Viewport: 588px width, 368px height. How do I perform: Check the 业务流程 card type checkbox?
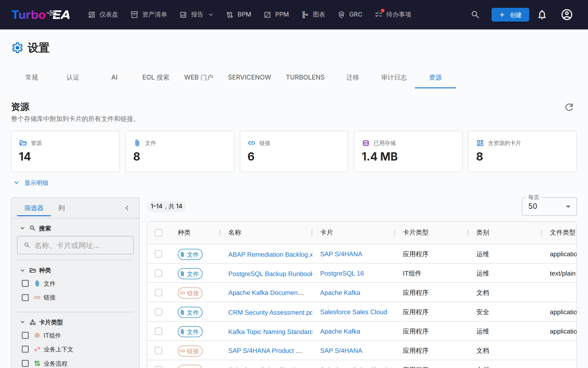[x=25, y=363]
